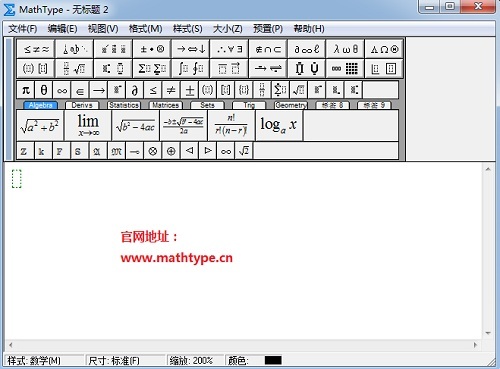500x369 pixels.
Task: Open the operator symbols palette (± • ⊗)
Action: coord(152,49)
